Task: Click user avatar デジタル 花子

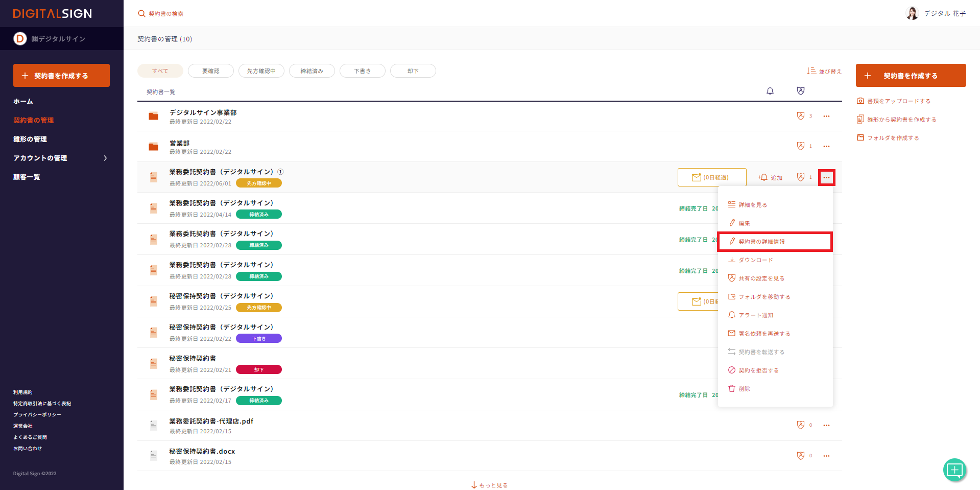Action: coord(912,13)
